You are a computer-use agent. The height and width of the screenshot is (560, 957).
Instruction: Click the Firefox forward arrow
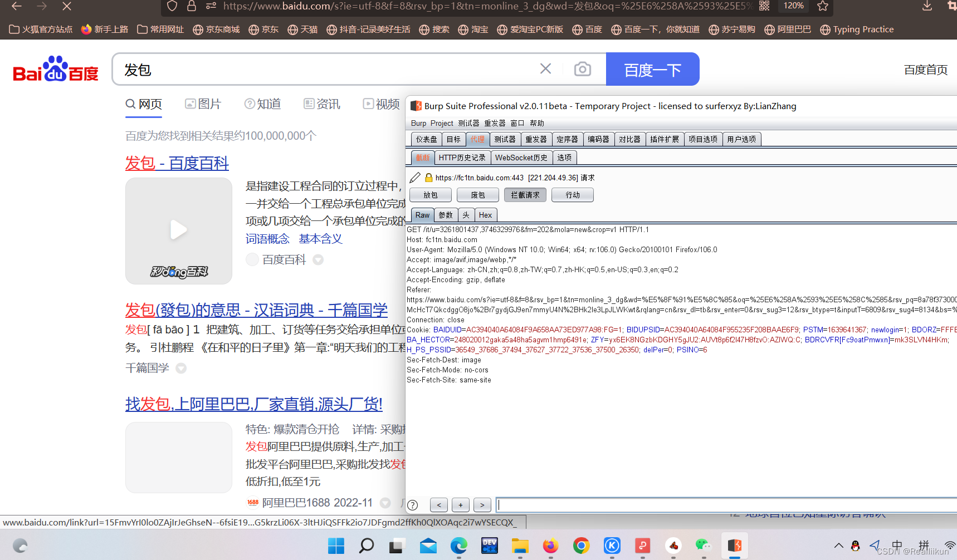(x=42, y=6)
